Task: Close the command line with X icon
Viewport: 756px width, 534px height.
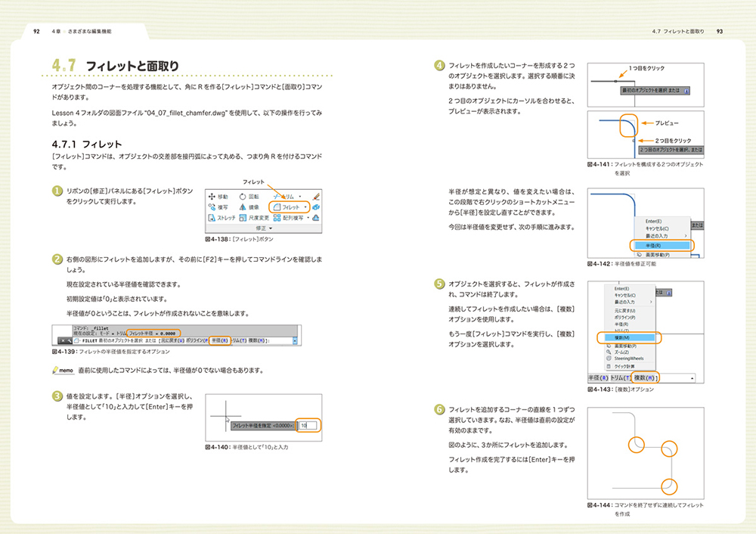Action: point(62,340)
